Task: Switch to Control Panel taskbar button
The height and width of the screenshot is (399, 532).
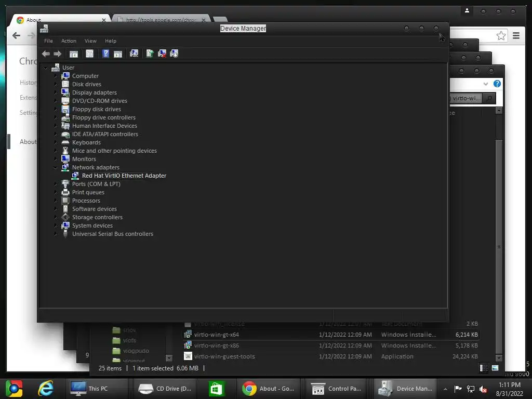Action: pos(337,389)
